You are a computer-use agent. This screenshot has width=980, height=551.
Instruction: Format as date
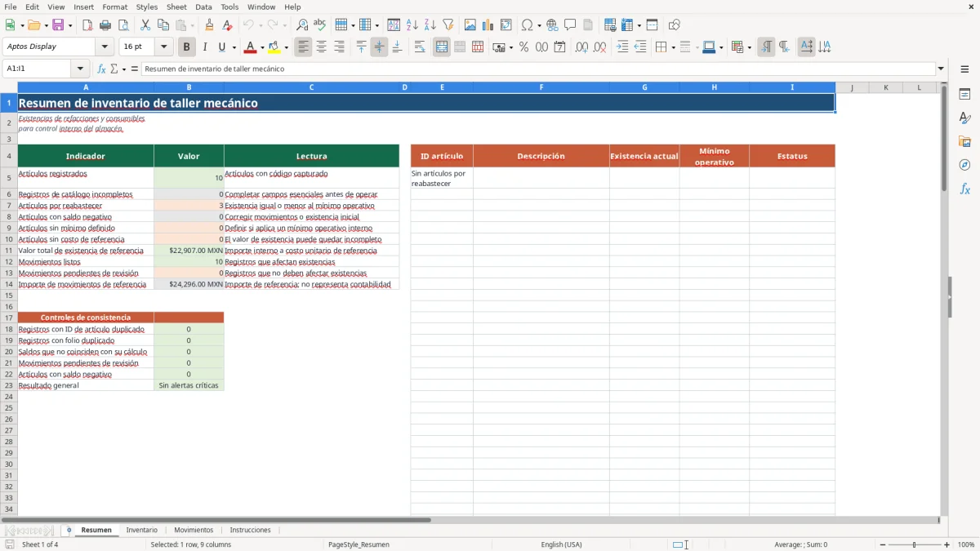559,47
